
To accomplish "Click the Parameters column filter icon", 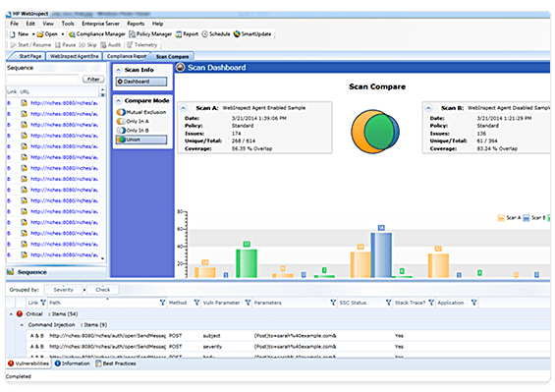I will (333, 303).
